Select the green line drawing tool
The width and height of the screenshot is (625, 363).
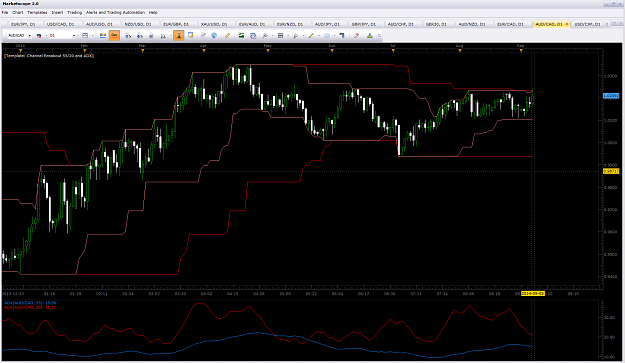click(311, 35)
